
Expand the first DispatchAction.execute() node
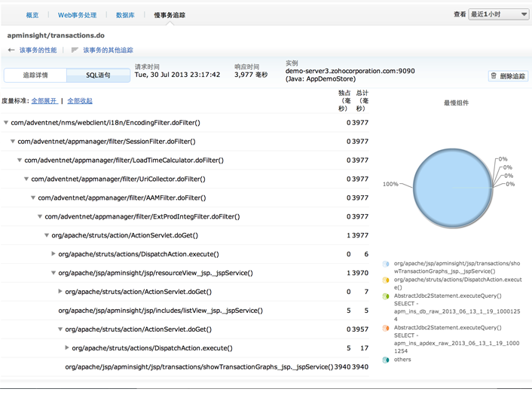pyautogui.click(x=54, y=254)
